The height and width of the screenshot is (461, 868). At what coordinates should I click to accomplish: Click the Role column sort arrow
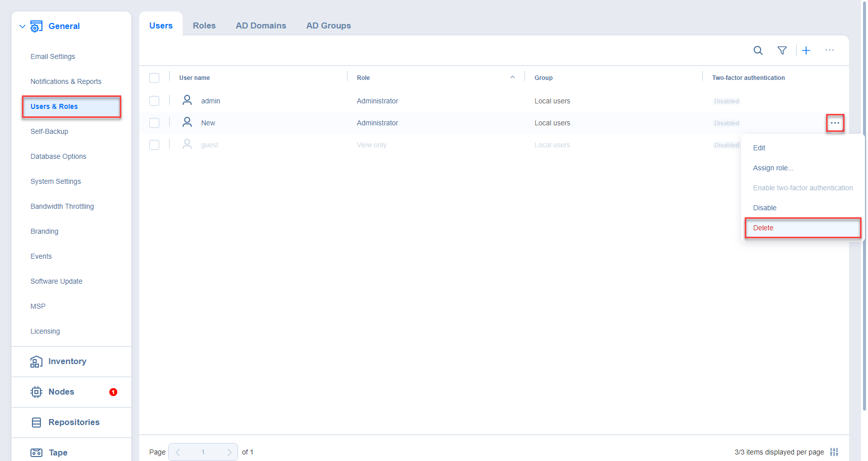tap(512, 77)
